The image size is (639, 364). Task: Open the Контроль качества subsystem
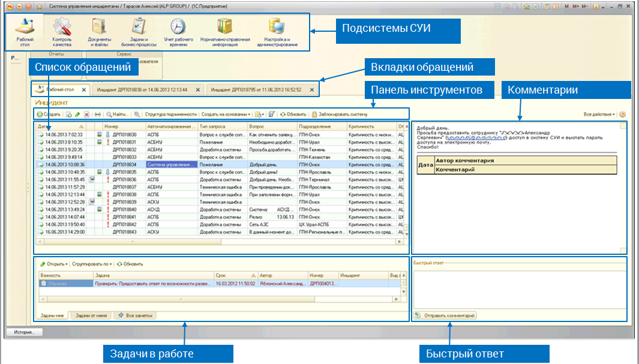pos(62,32)
